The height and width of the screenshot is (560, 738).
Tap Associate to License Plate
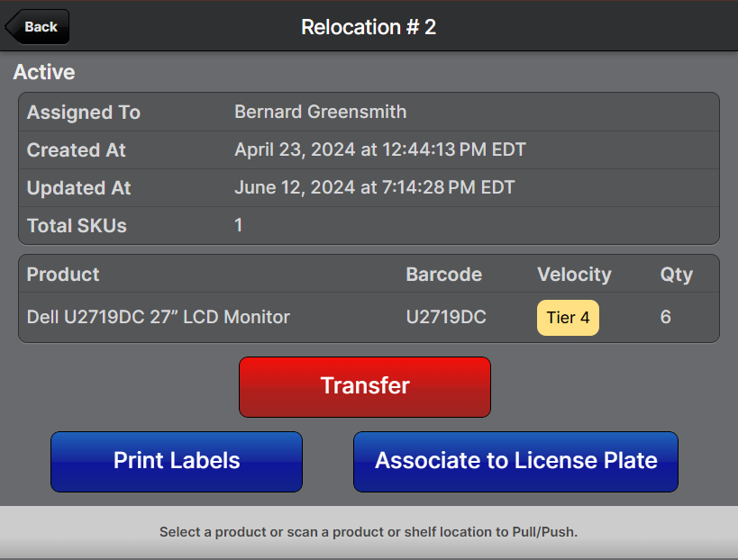coord(515,461)
